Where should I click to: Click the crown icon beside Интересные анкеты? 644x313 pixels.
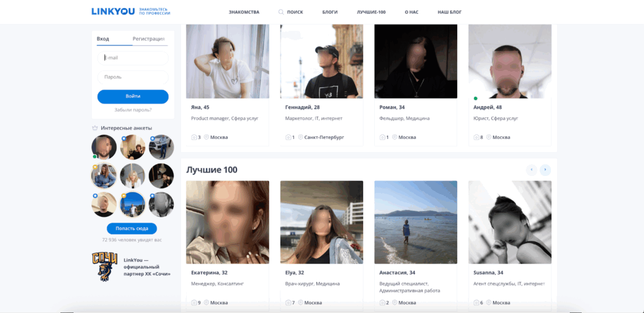click(95, 128)
